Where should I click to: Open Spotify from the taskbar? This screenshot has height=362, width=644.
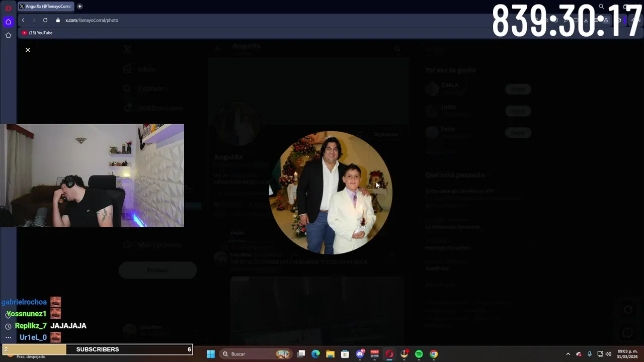click(x=419, y=354)
